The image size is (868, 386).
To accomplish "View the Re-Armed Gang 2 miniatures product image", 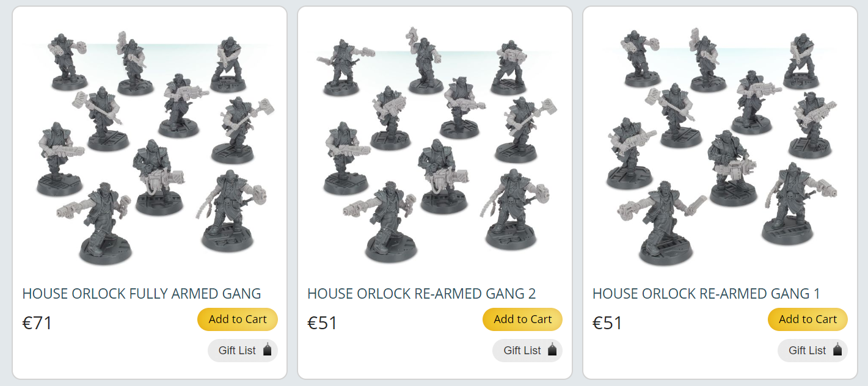I will tap(435, 145).
